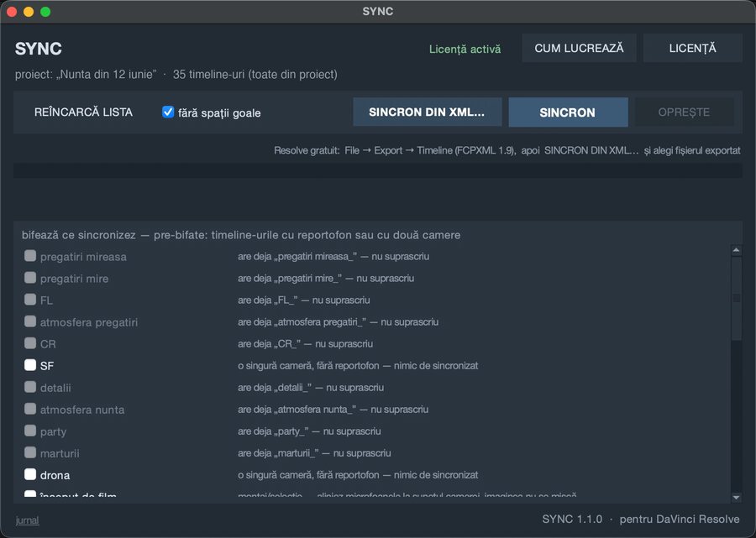Select the drona row label
756x538 pixels.
[55, 475]
